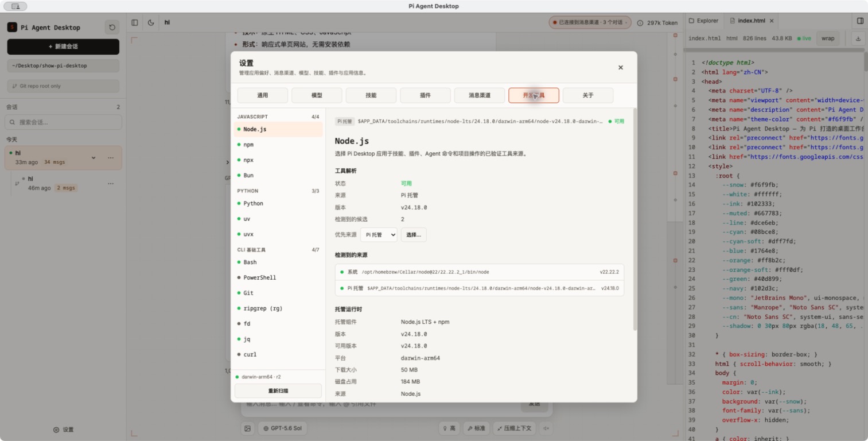Switch to the 技能 settings tab
The width and height of the screenshot is (868, 441).
(371, 95)
